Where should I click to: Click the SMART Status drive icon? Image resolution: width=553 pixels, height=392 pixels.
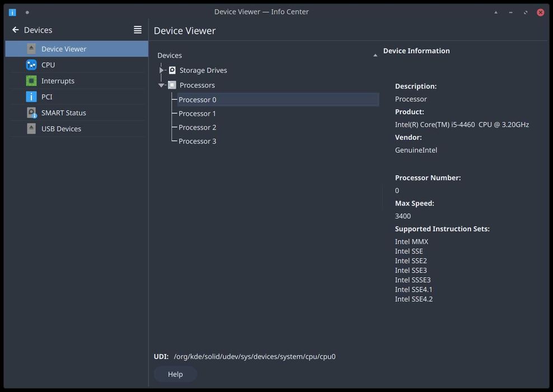point(31,113)
